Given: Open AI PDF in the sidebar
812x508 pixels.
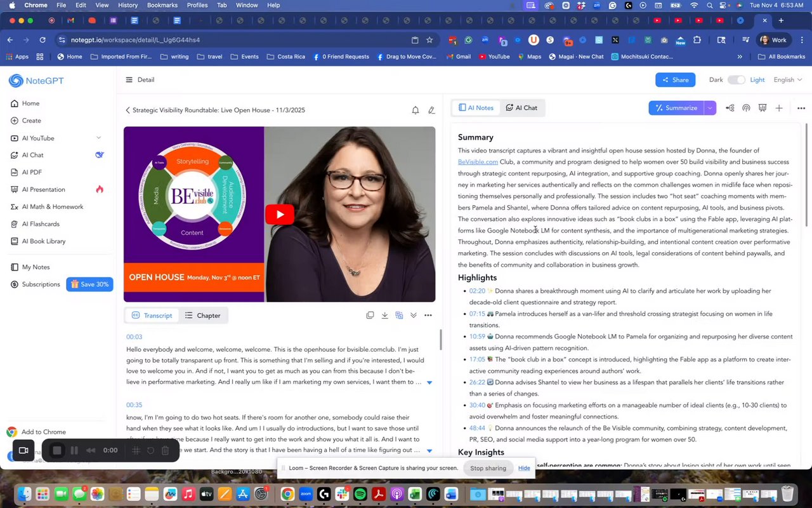Looking at the screenshot, I should coord(27,172).
